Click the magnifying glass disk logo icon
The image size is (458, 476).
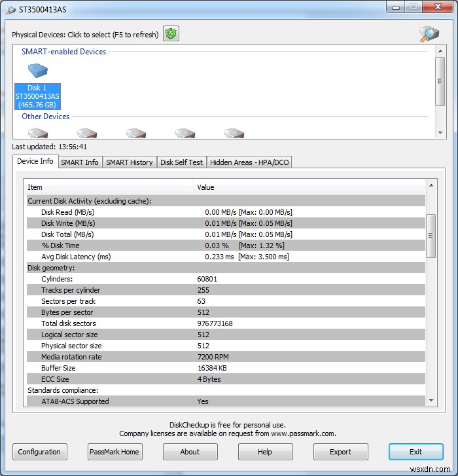coord(429,33)
